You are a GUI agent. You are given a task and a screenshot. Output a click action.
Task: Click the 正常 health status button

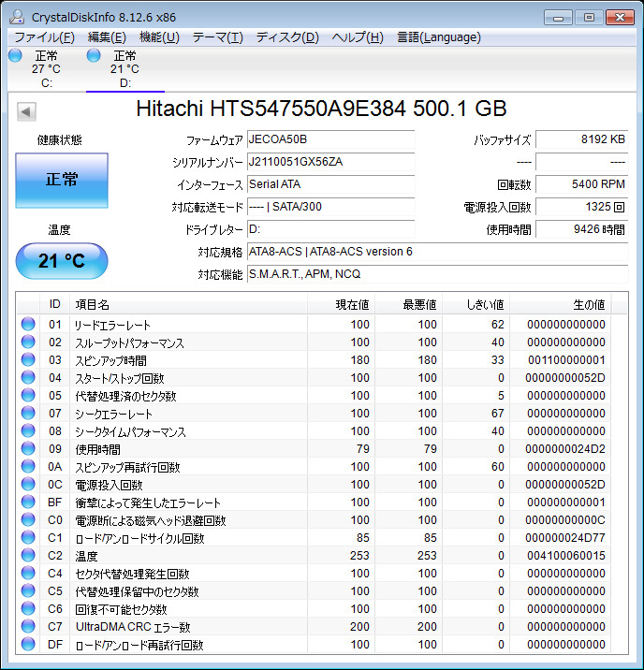[x=62, y=180]
